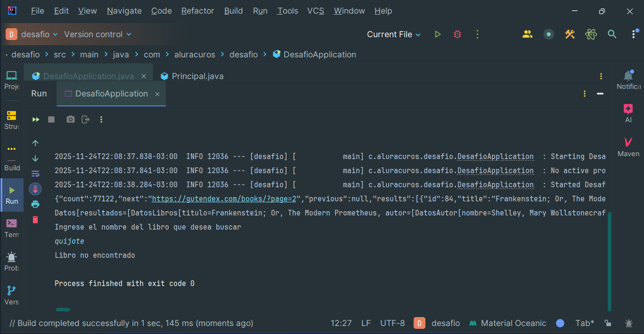
Task: Open main toolbar more options menu
Action: coord(633,34)
